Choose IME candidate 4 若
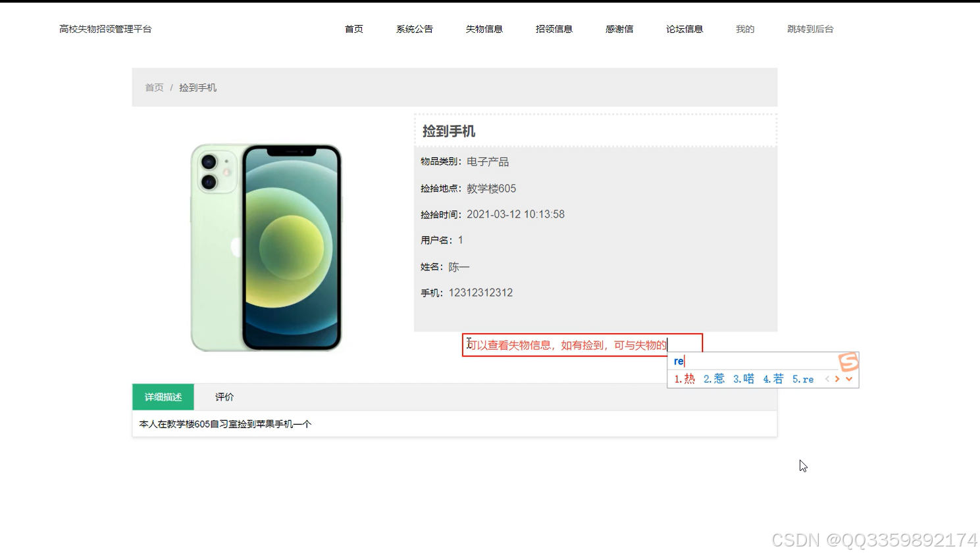980x557 pixels. coord(773,379)
